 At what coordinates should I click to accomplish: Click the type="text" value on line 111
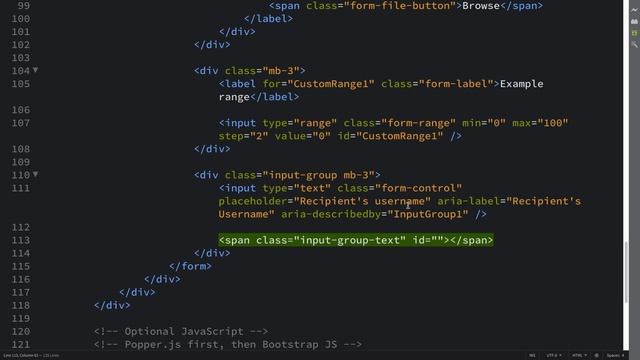pos(312,188)
